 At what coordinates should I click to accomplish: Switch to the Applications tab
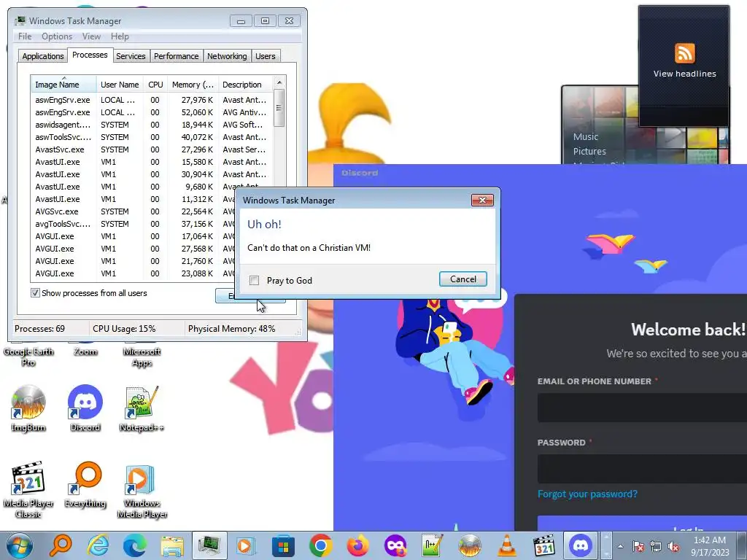(x=43, y=56)
